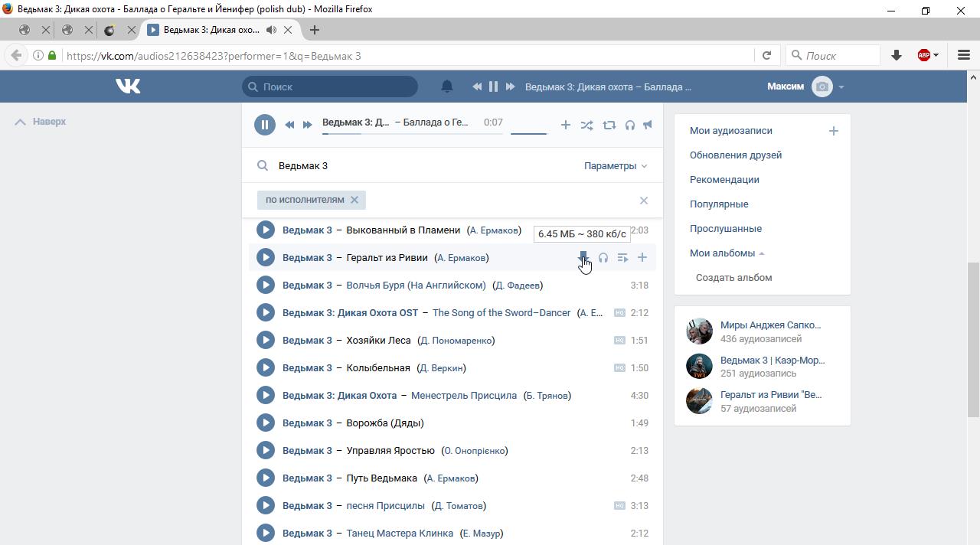
Task: Play 'Геральт из Ривии'
Action: click(266, 257)
